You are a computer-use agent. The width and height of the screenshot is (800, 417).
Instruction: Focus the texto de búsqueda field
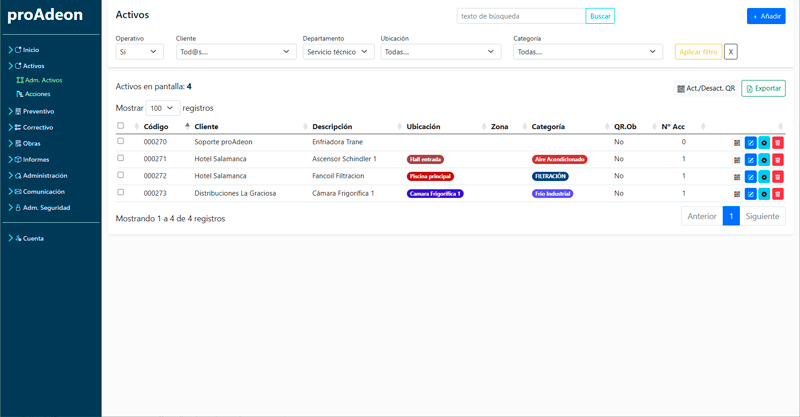coord(521,16)
